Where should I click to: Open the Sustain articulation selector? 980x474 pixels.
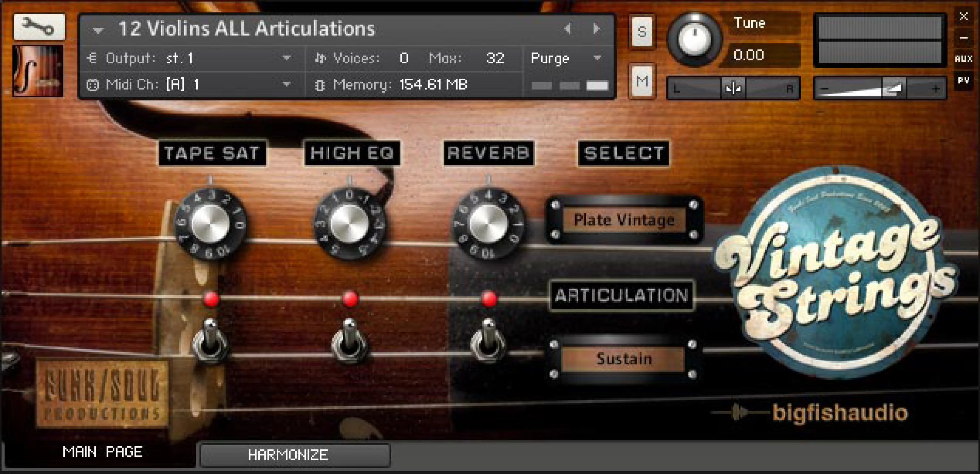pos(624,359)
